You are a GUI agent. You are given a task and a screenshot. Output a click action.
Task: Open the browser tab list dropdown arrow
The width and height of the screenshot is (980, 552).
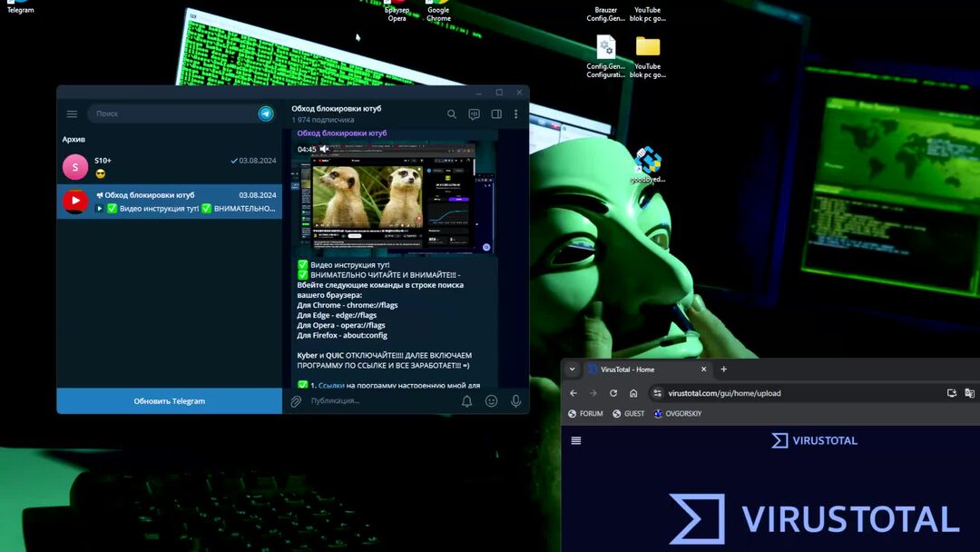pyautogui.click(x=572, y=370)
